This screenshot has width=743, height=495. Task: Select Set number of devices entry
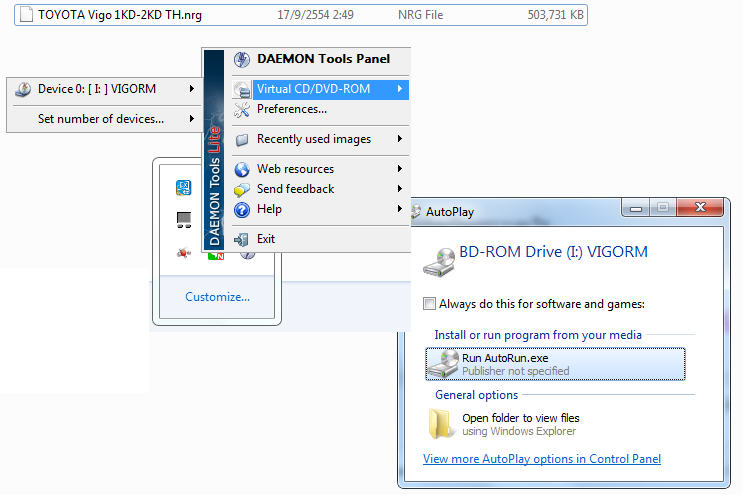click(105, 119)
